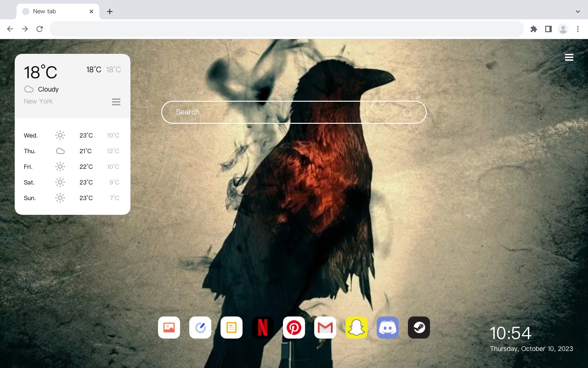The height and width of the screenshot is (368, 588).
Task: Click the current temperature 18°C heading
Action: click(x=40, y=72)
